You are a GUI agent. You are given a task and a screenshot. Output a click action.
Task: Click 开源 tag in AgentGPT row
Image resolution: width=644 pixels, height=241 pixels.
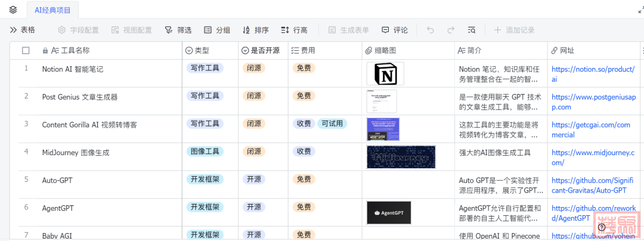point(254,208)
